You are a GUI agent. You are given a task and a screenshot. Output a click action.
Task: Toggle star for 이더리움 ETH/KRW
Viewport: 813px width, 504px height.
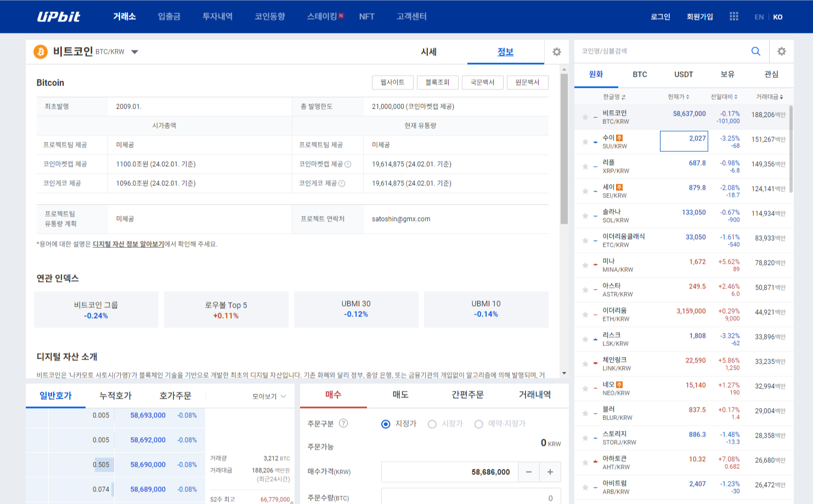(585, 315)
